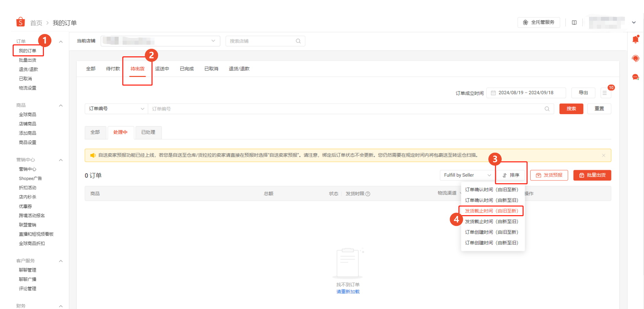This screenshot has width=644, height=309.
Task: Click the 请重新加载 link
Action: pos(348,291)
